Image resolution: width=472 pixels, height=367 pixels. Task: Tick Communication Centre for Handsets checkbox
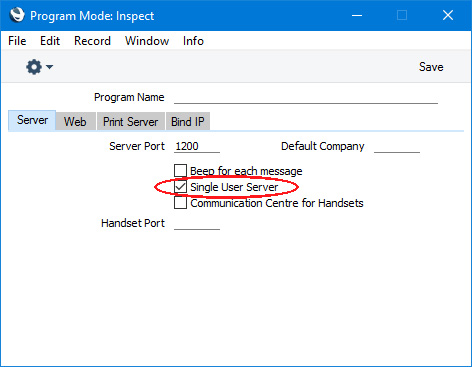pyautogui.click(x=180, y=203)
